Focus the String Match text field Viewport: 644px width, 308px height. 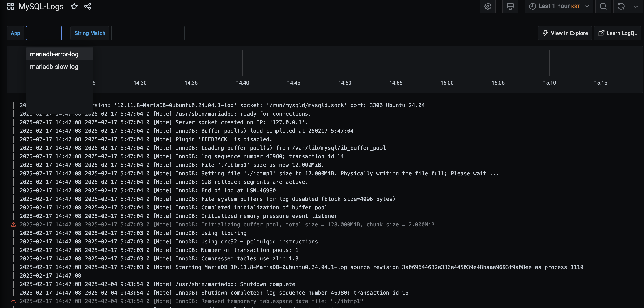tap(148, 33)
